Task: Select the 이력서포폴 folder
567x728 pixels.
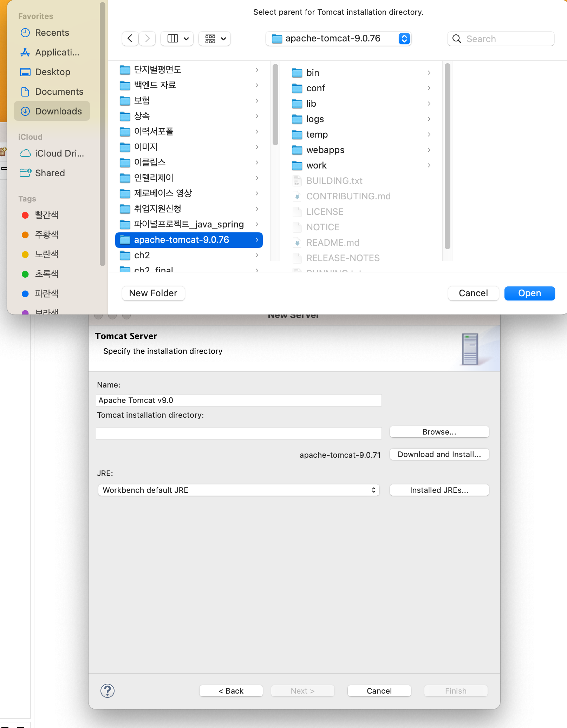Action: tap(189, 132)
